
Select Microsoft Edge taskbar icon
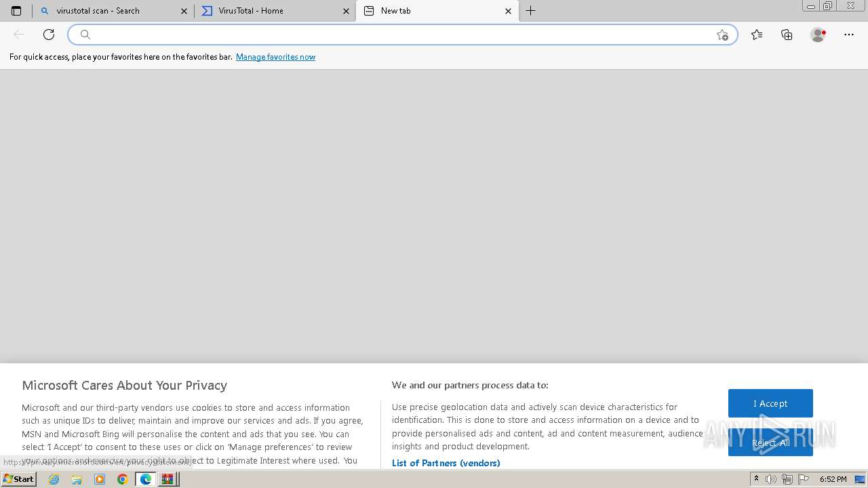pos(146,479)
